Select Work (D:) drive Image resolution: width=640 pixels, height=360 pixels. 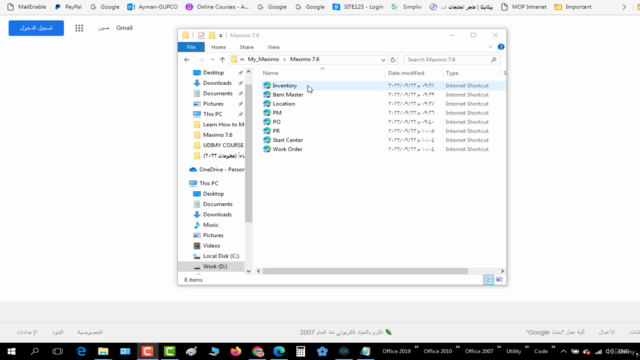pyautogui.click(x=215, y=267)
